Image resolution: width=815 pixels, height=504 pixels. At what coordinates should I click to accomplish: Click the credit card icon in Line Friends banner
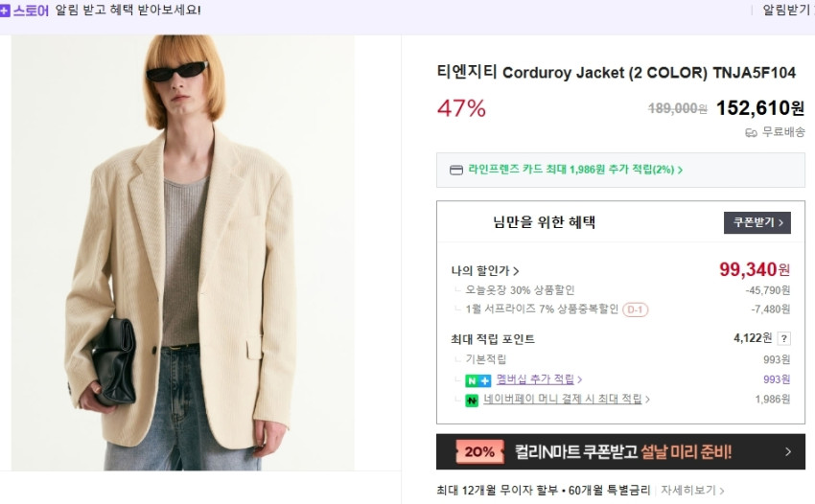455,170
